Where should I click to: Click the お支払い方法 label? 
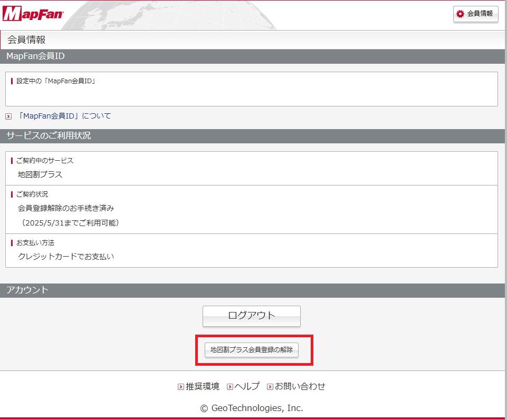[35, 242]
